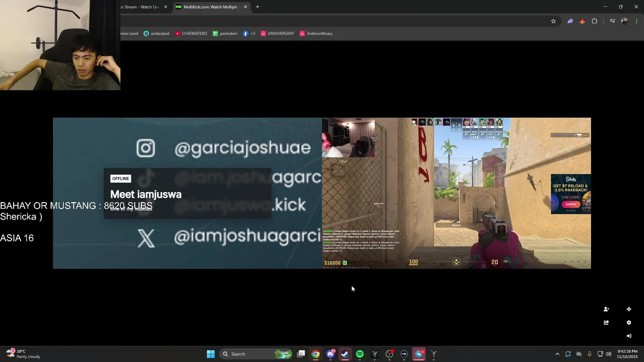Open the arrow-circle app in the taskbar
The width and height of the screenshot is (644, 362).
[404, 354]
